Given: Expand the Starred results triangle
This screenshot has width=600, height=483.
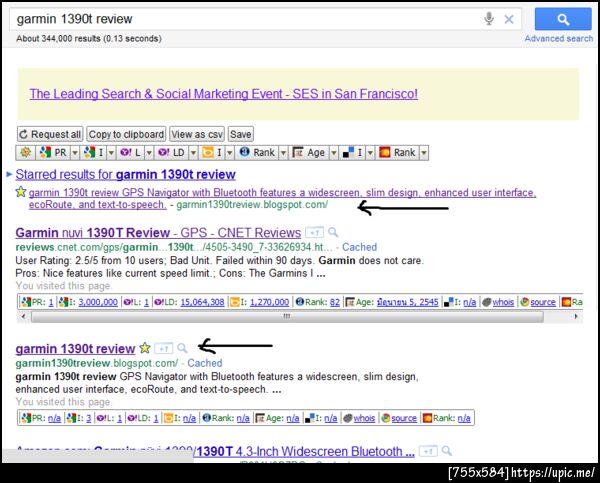Looking at the screenshot, I should click(9, 175).
